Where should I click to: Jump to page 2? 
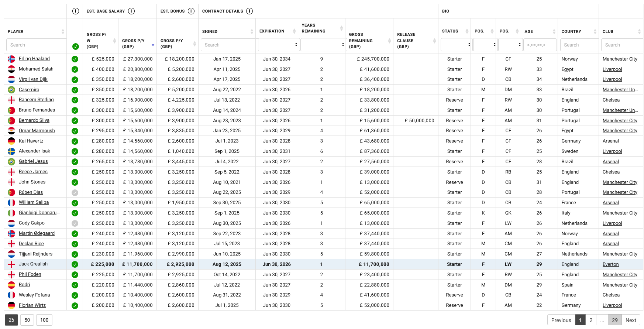click(591, 320)
